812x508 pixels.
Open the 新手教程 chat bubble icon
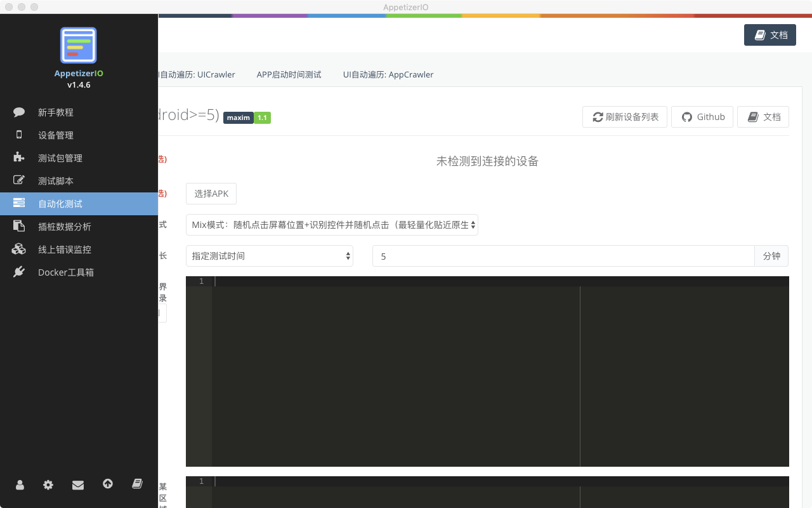[19, 112]
